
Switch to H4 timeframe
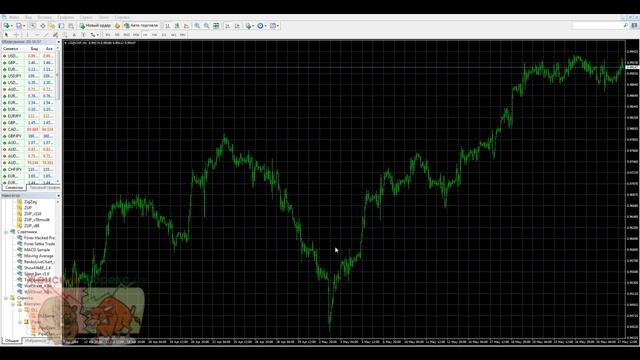pos(155,35)
